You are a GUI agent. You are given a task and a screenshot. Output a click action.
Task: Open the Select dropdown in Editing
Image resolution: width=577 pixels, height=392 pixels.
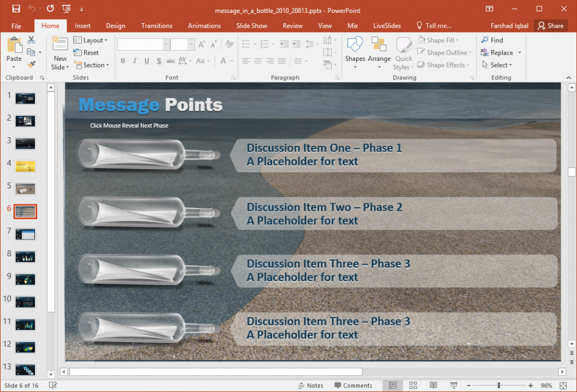[497, 65]
